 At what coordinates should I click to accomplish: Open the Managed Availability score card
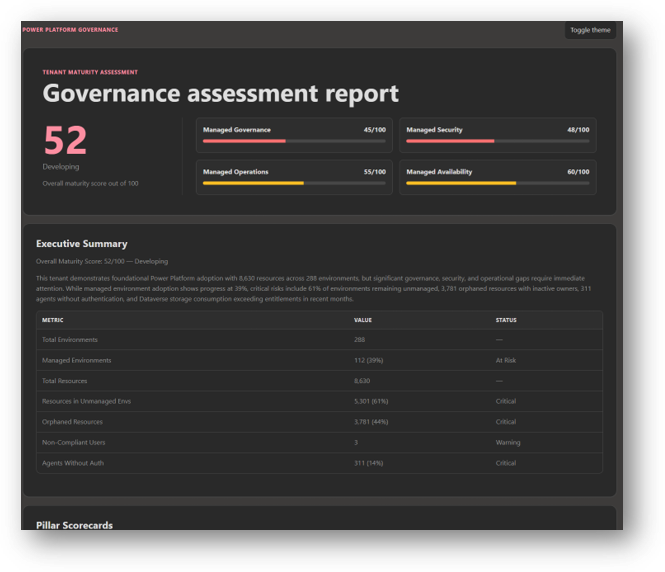tap(497, 177)
